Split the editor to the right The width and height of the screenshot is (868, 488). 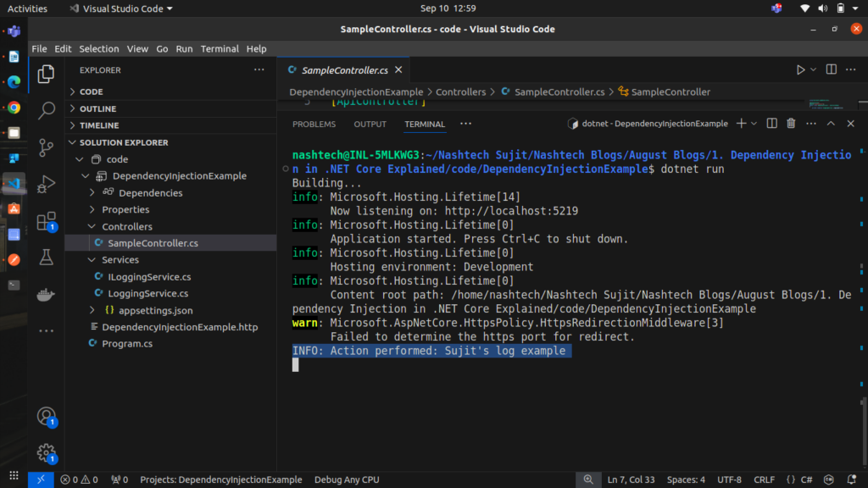(832, 69)
